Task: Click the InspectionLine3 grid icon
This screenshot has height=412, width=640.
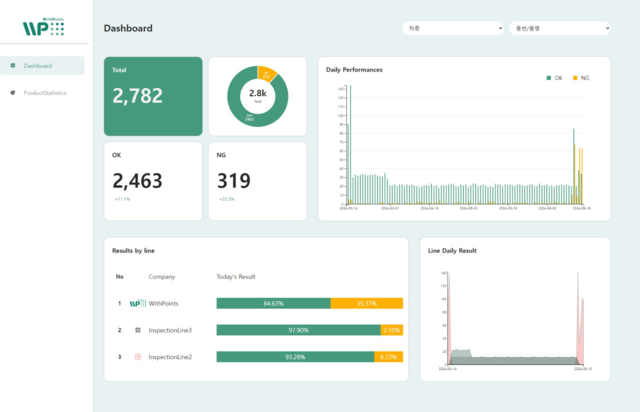Action: tap(138, 330)
